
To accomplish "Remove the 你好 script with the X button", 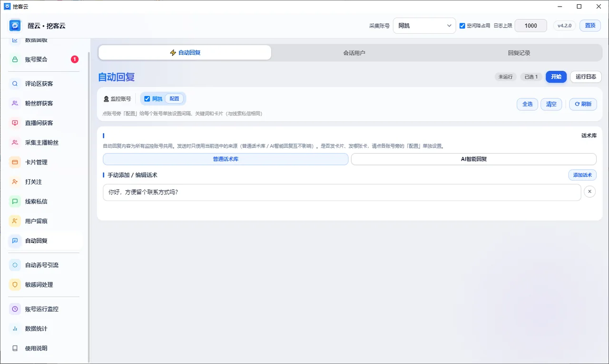I will 589,192.
